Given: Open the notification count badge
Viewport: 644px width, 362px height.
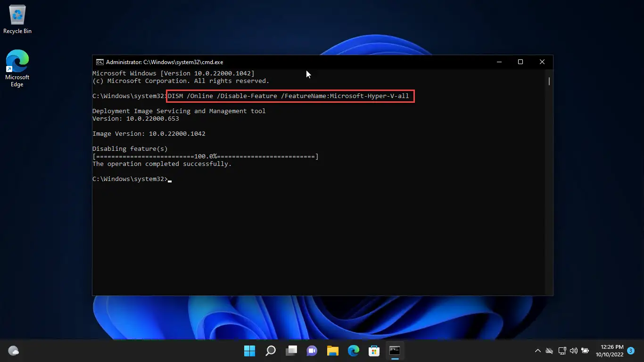Looking at the screenshot, I should 631,351.
